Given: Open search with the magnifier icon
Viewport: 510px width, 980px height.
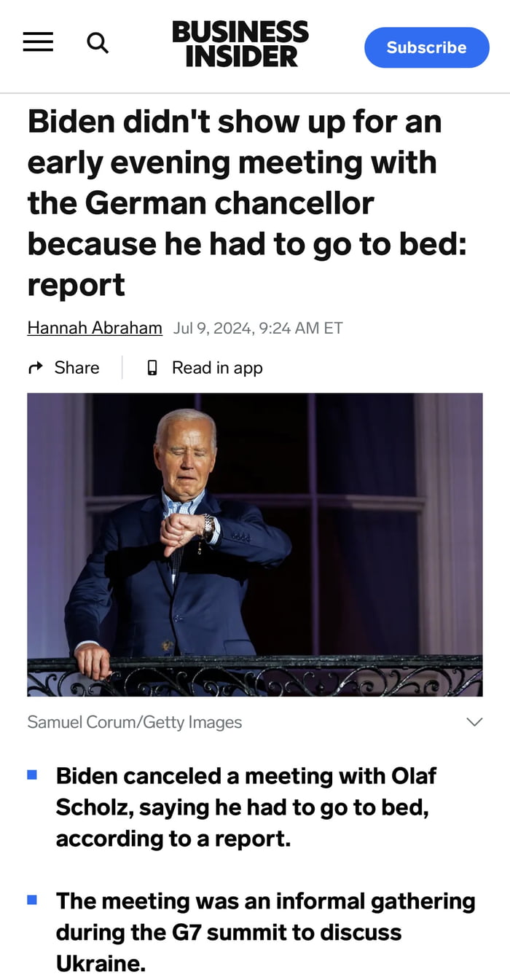Looking at the screenshot, I should [x=98, y=43].
